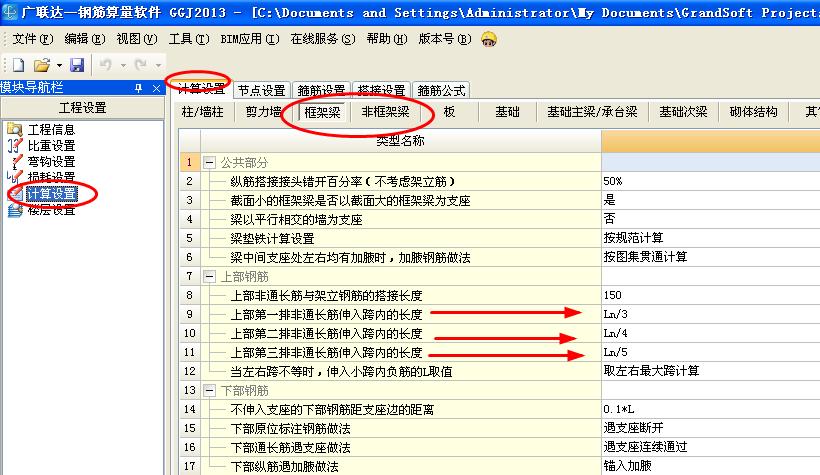Screen dimensions: 820x475
Task: Click the 0.1*L value cell
Action: 710,409
